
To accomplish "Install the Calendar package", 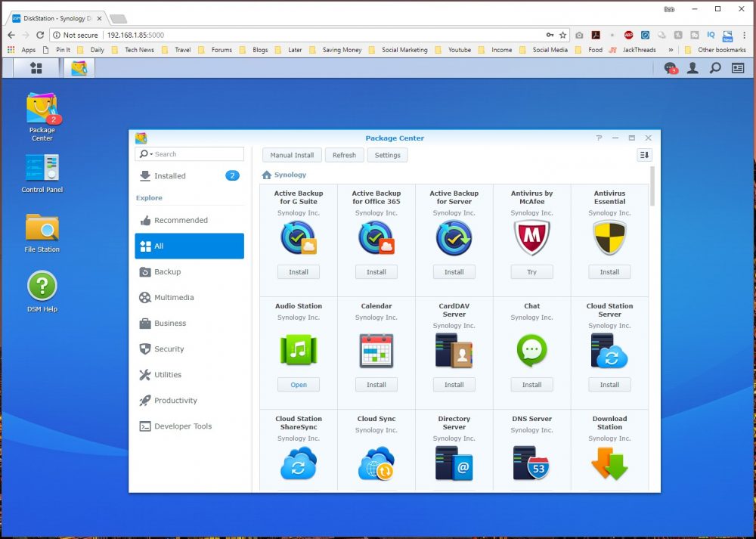I will [376, 385].
